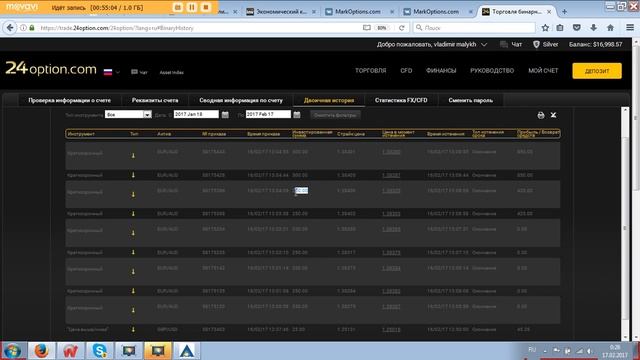Click the highlighted investment value in the third row

301,191
